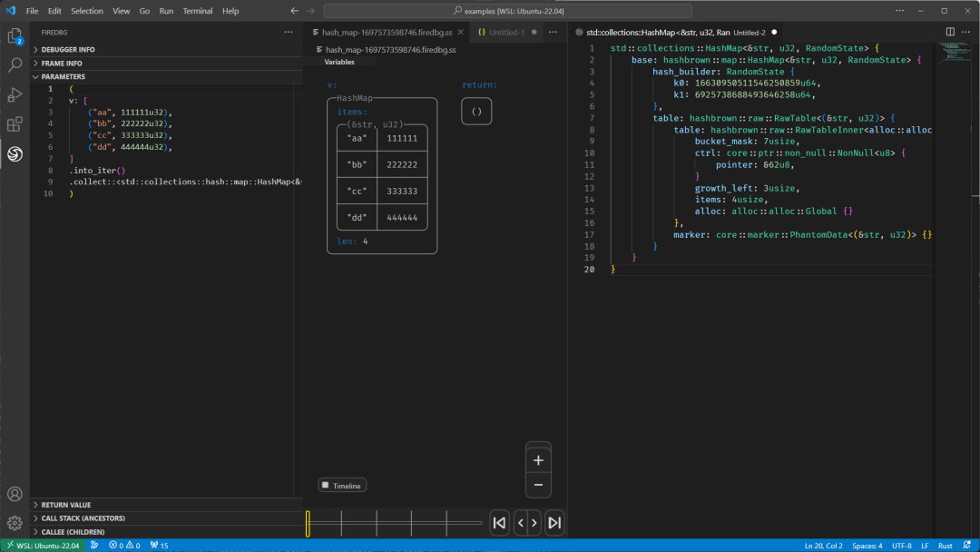Open the Search view icon

pos(15,65)
